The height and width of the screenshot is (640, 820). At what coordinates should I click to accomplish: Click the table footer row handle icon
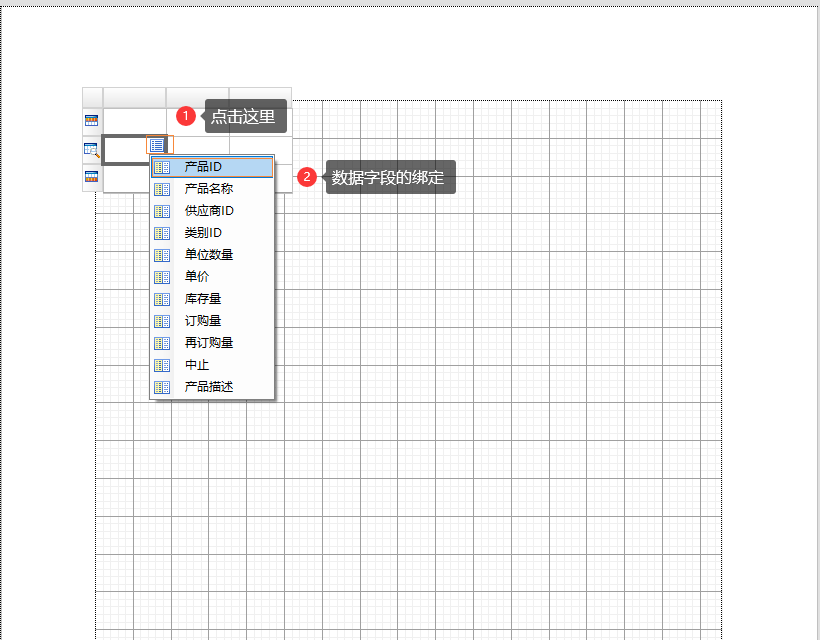92,176
